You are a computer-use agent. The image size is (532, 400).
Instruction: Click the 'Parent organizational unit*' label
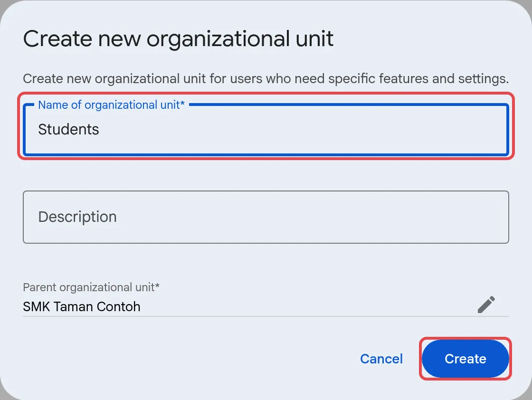(91, 287)
